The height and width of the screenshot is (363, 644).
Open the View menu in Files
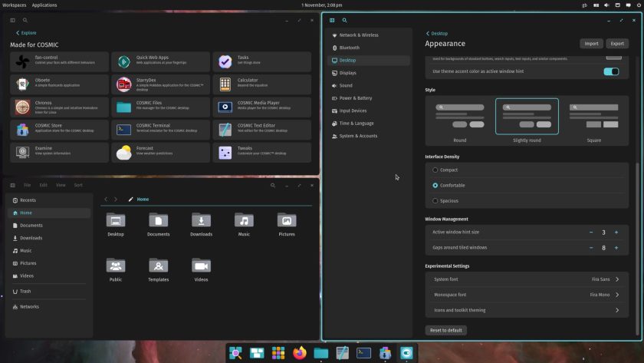[61, 186]
